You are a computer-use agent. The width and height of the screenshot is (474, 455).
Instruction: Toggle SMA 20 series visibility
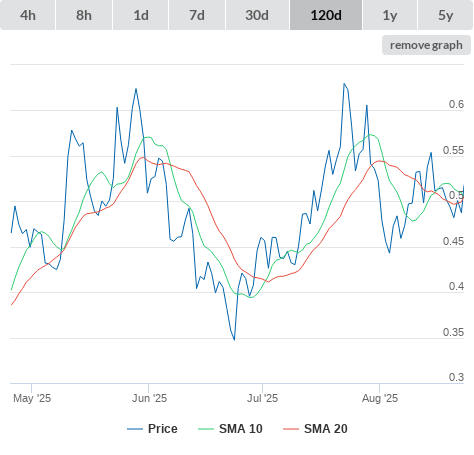[315, 429]
